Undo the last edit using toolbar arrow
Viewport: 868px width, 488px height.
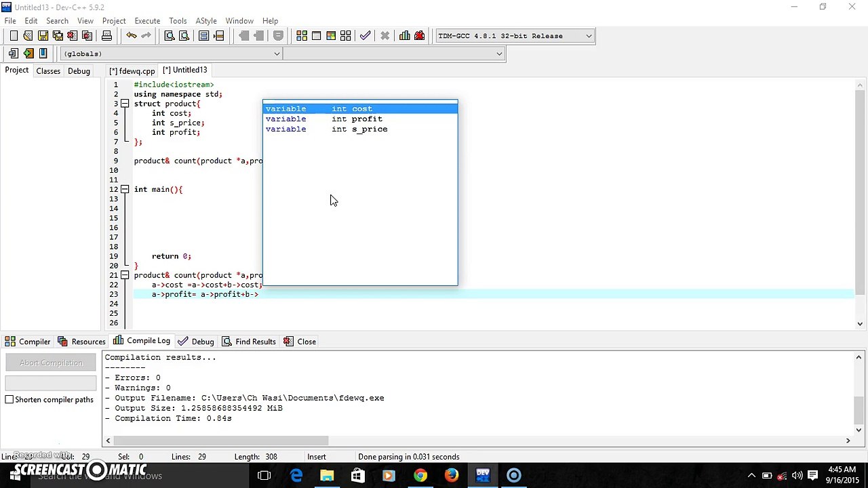click(131, 36)
